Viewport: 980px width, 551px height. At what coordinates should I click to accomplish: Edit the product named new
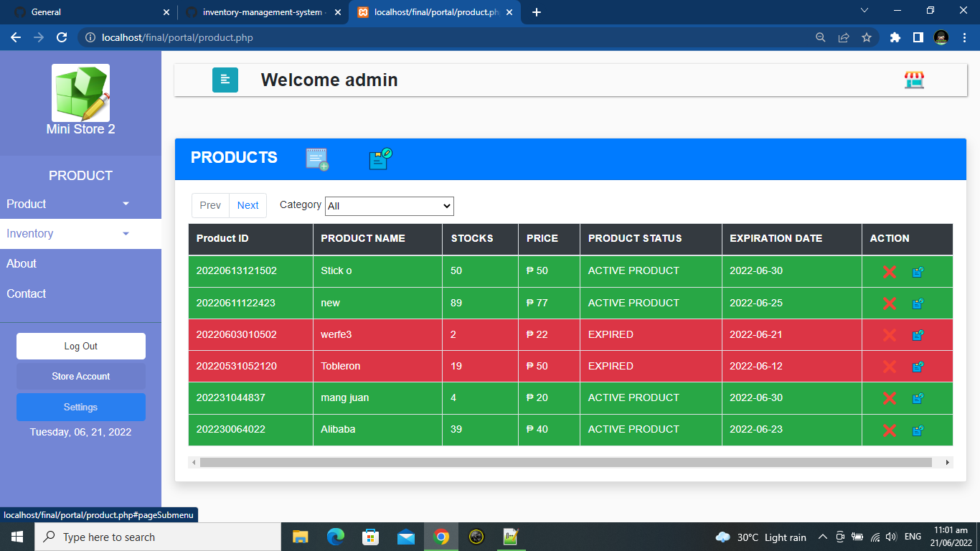918,303
